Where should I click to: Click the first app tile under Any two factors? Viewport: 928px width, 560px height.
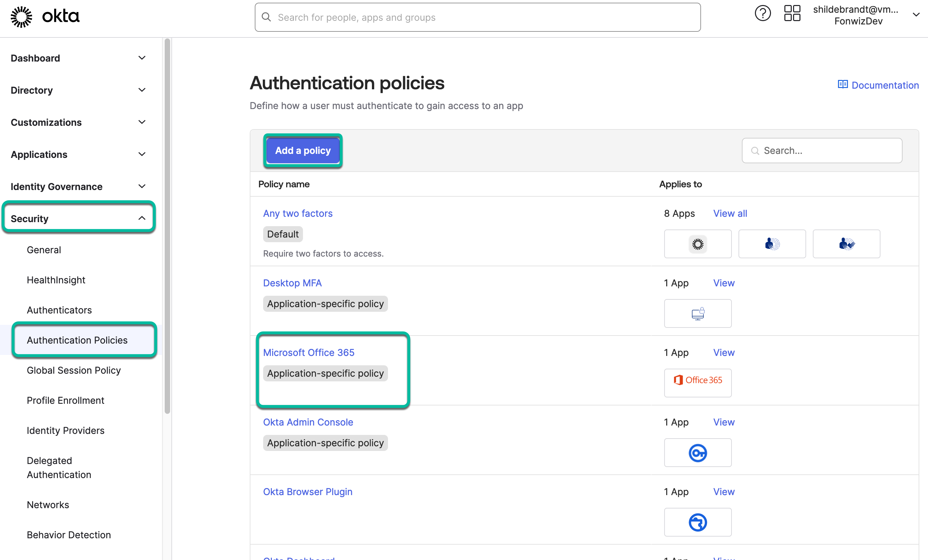(698, 244)
